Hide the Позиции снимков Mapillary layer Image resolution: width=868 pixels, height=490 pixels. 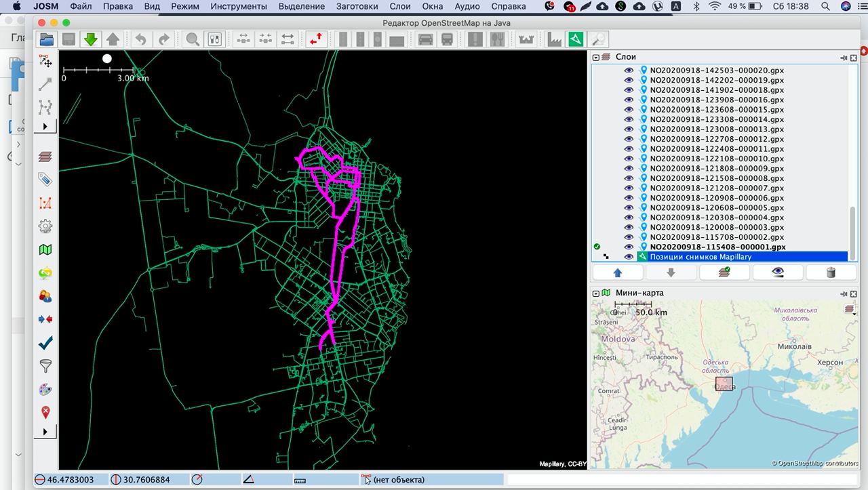coord(629,257)
